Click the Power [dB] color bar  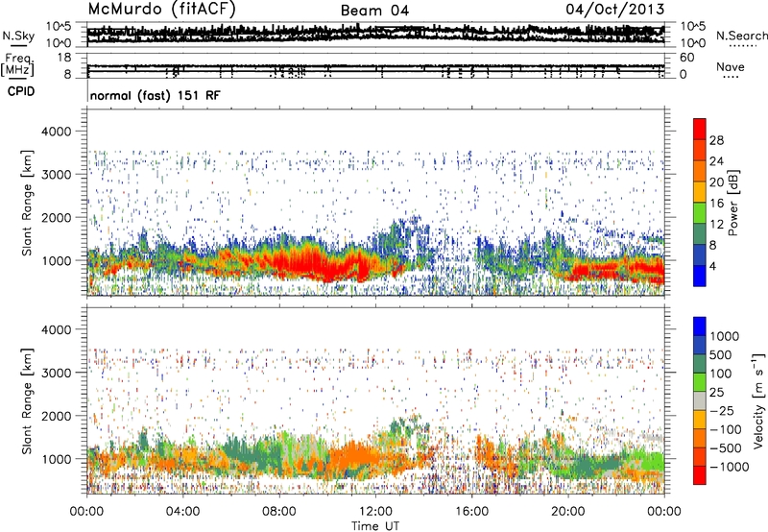pos(700,203)
